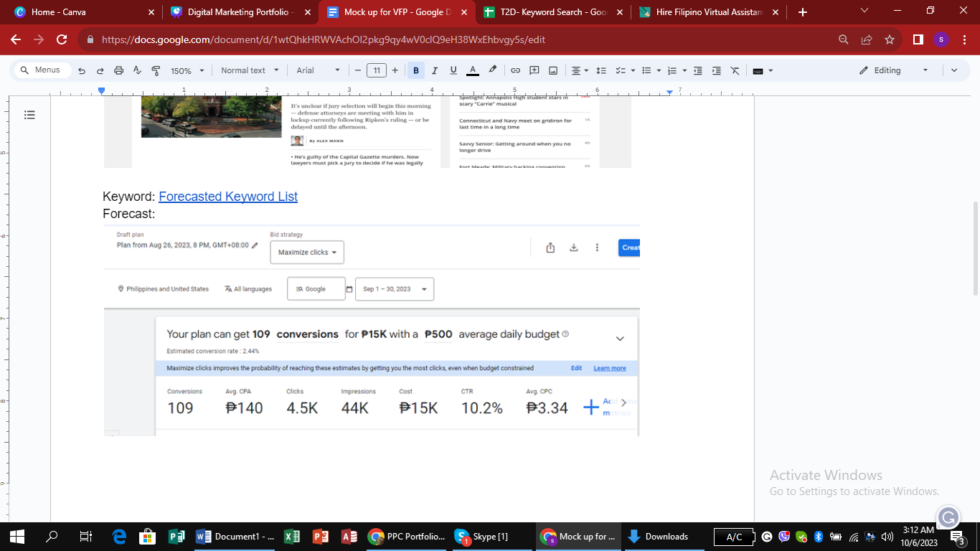The height and width of the screenshot is (551, 980).
Task: Collapse the Docs menus with the chevron
Action: pos(954,70)
